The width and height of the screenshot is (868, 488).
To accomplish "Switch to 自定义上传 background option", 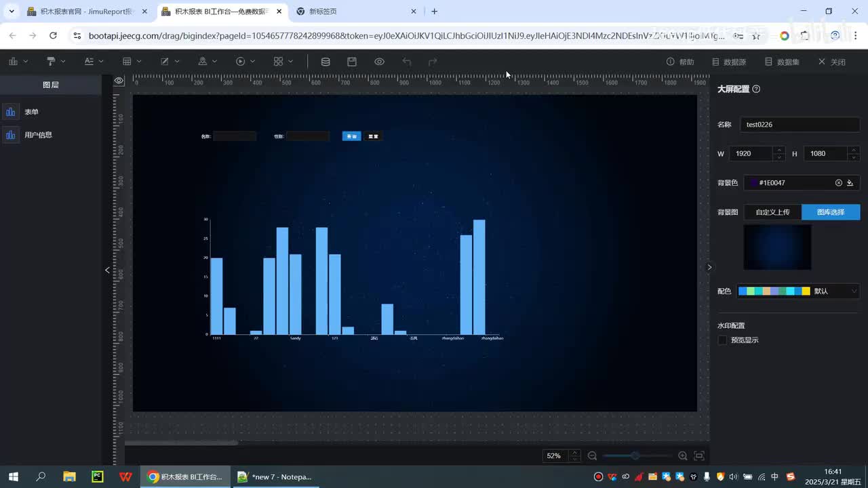I will pyautogui.click(x=773, y=212).
